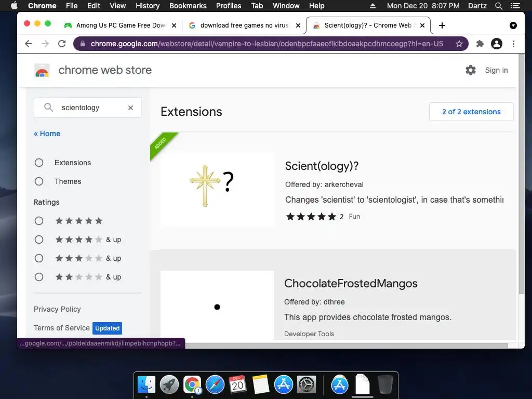Open the Chrome profile avatar
532x399 pixels.
coord(496,44)
